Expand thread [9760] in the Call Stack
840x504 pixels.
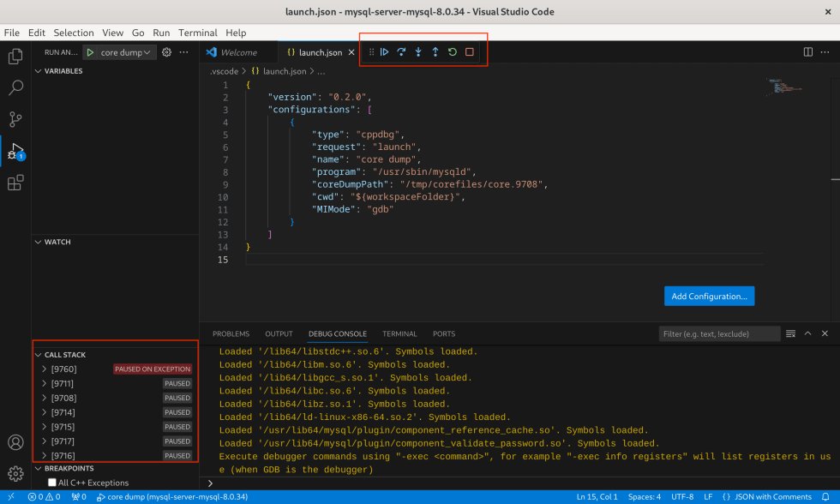tap(45, 369)
